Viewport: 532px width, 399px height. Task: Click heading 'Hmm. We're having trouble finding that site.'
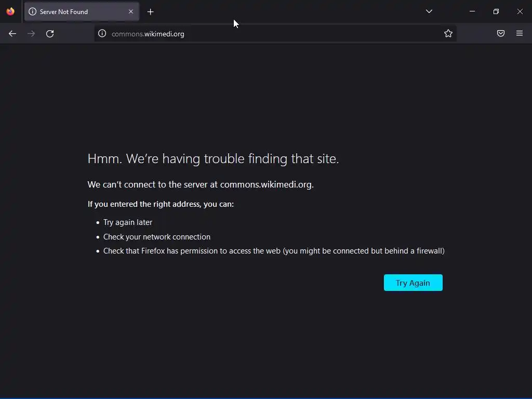pyautogui.click(x=213, y=159)
